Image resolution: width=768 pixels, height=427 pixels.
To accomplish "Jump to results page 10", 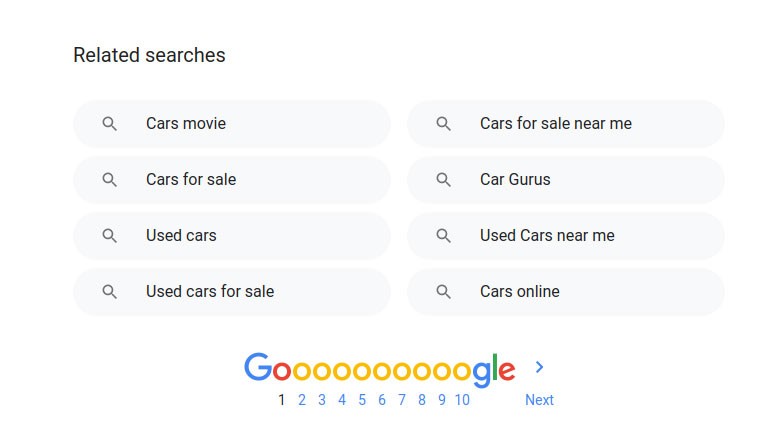I will pyautogui.click(x=462, y=400).
